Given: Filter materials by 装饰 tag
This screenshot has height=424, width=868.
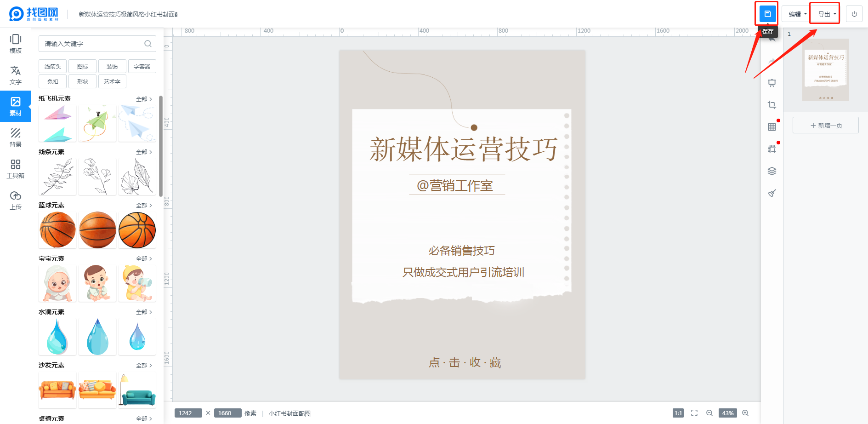Looking at the screenshot, I should (x=112, y=67).
